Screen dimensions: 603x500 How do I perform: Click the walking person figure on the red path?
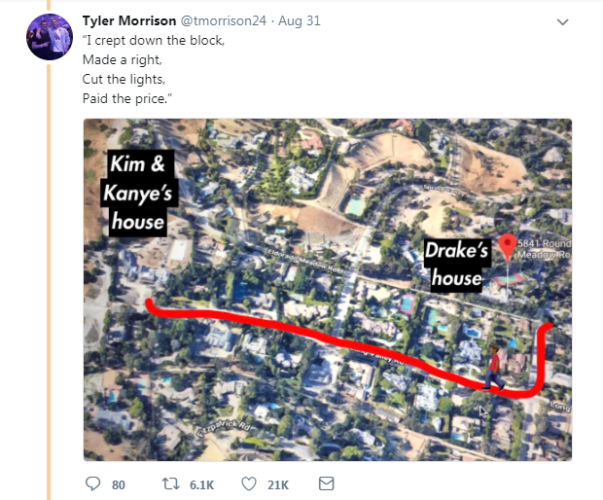493,367
